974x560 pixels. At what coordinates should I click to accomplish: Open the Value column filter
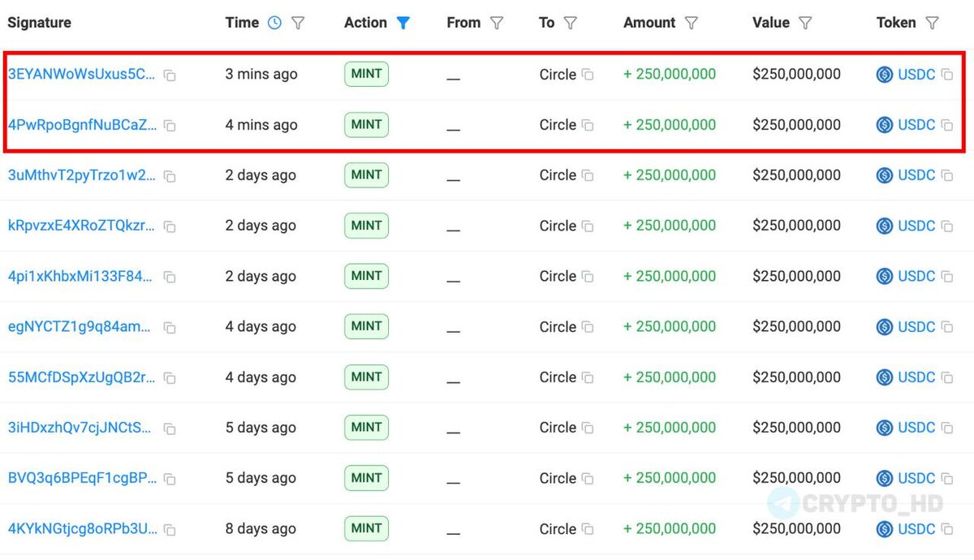(x=805, y=23)
